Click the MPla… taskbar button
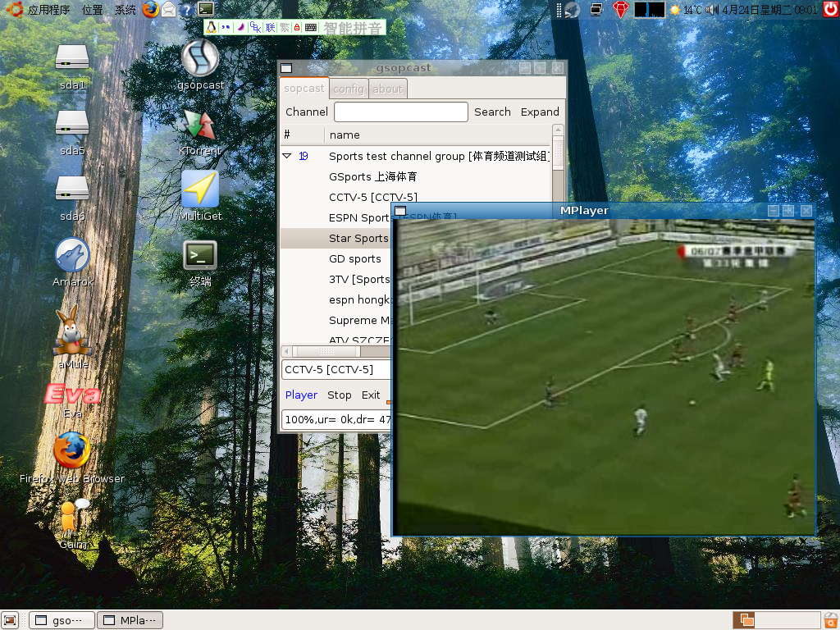 coord(130,620)
